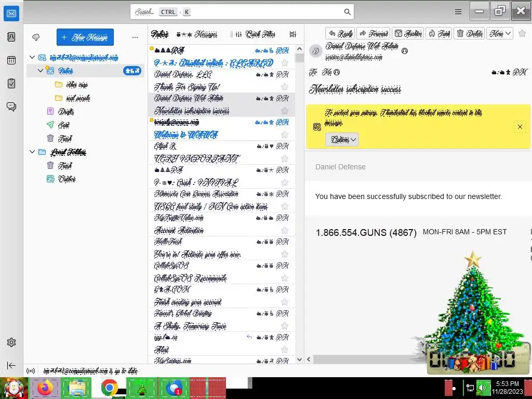Open the Address Book sidebar icon

click(11, 37)
